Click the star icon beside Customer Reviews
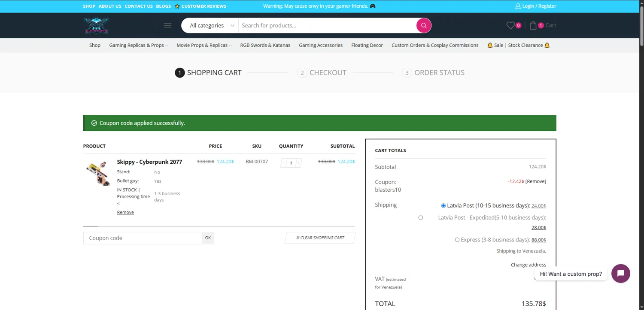Viewport: 644px width, 310px height. (x=177, y=6)
